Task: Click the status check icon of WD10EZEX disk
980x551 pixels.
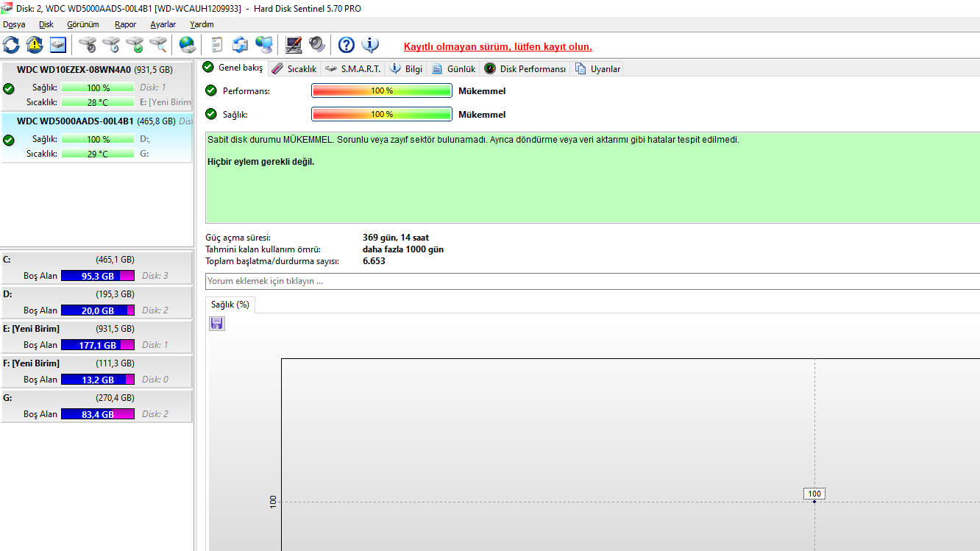Action: point(9,88)
